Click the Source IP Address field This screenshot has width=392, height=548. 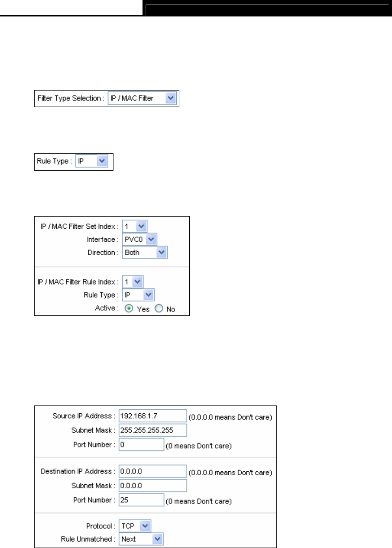pos(152,416)
